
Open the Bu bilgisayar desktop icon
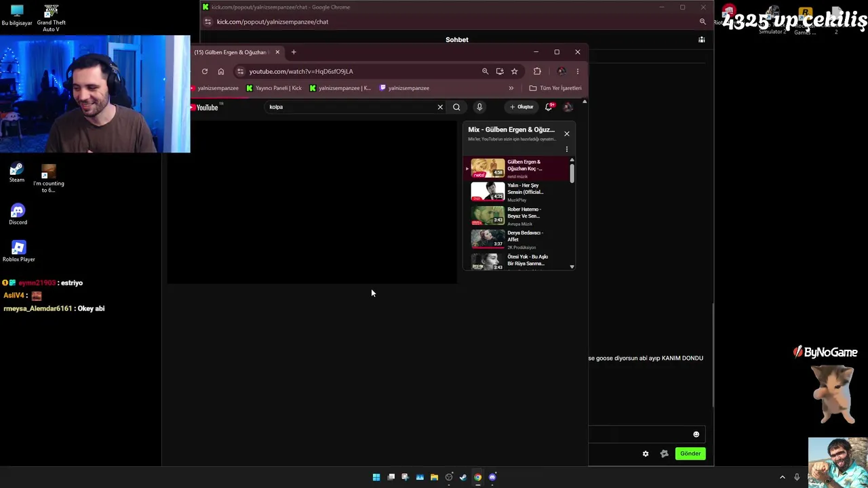pos(17,15)
